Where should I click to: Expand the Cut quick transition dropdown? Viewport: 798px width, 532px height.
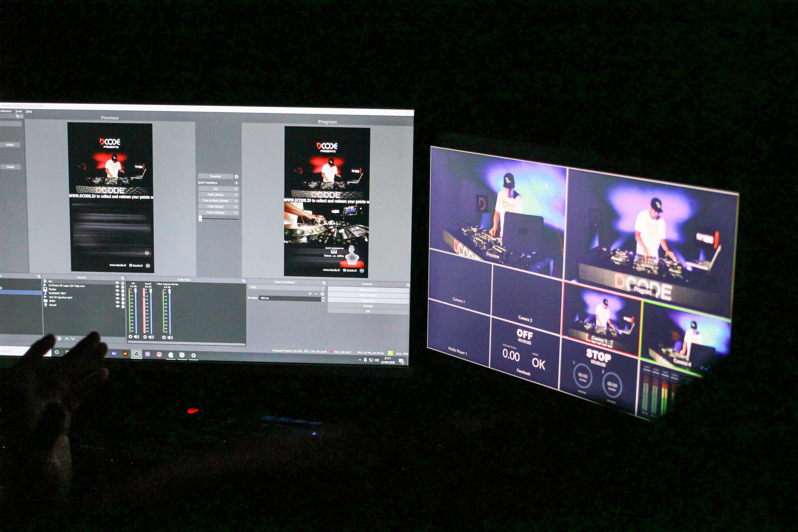[x=236, y=189]
